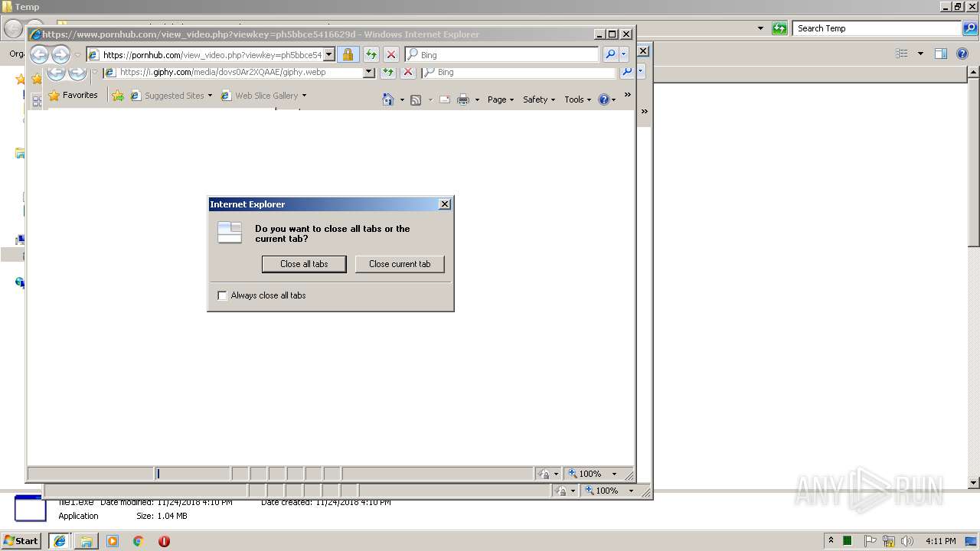Click the Internet Explorer taskbar icon
The width and height of the screenshot is (980, 551).
(59, 541)
